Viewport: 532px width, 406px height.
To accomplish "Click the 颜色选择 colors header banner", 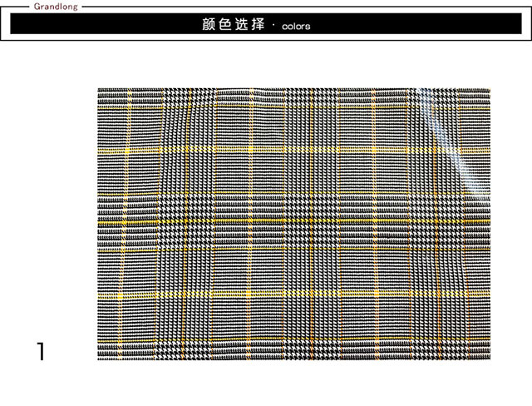I will [266, 24].
